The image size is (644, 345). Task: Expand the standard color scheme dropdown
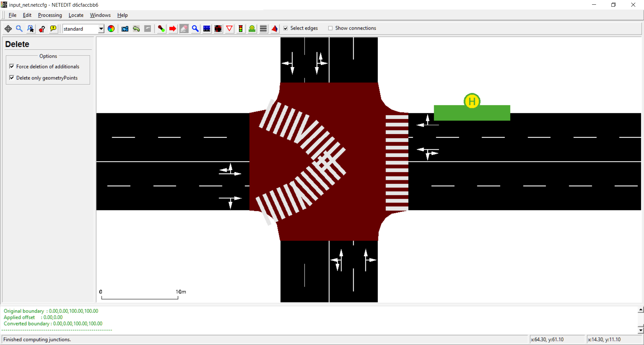(101, 29)
